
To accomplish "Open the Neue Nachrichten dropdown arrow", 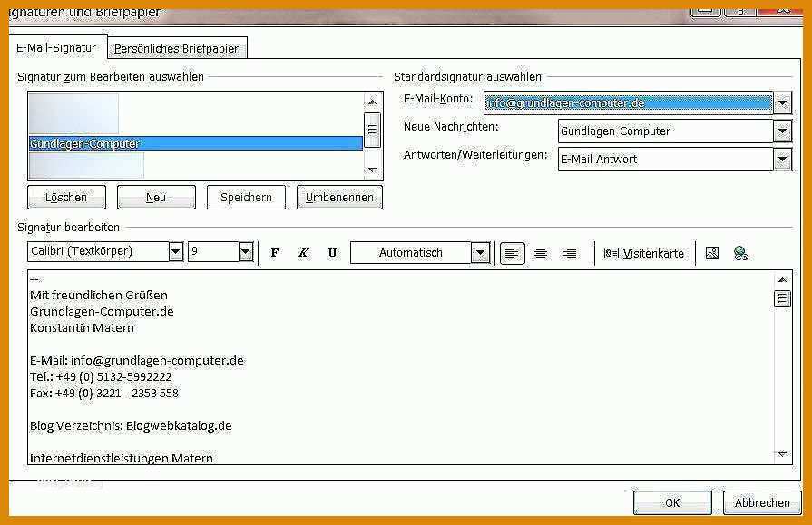I will [x=782, y=131].
